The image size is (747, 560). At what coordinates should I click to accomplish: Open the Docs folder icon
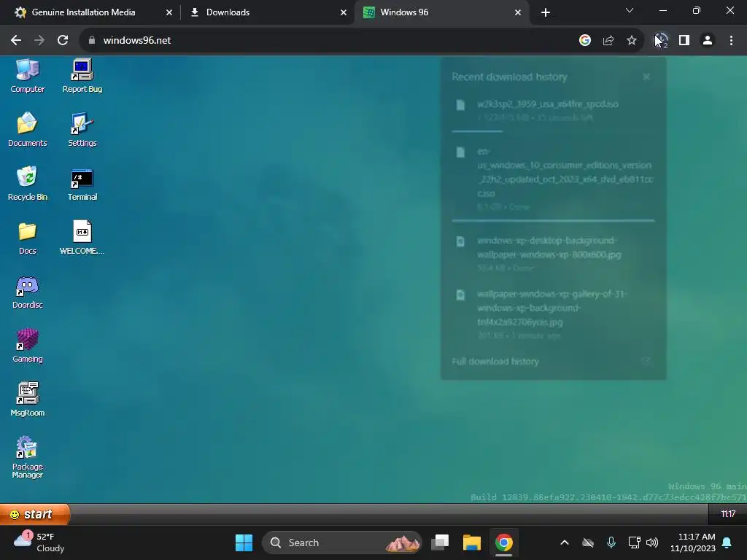pyautogui.click(x=28, y=238)
